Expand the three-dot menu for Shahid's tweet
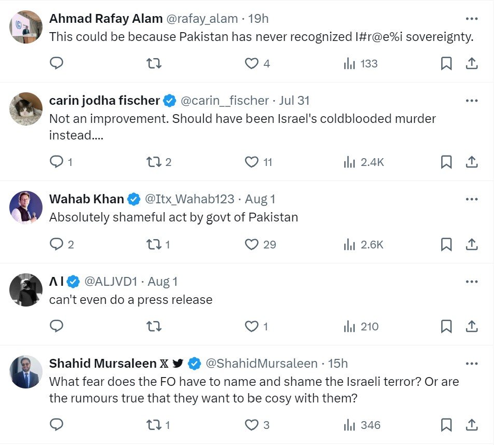This screenshot has height=445, width=504. pyautogui.click(x=471, y=364)
